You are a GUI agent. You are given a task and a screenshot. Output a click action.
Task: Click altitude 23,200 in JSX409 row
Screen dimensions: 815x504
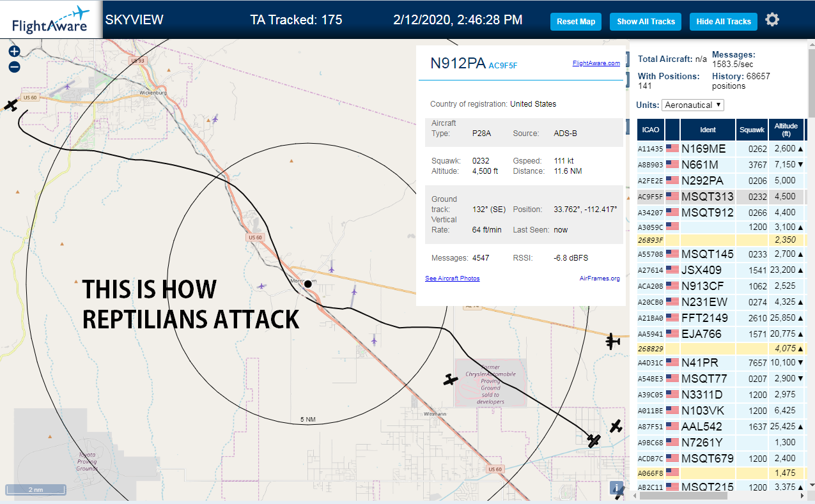(784, 270)
